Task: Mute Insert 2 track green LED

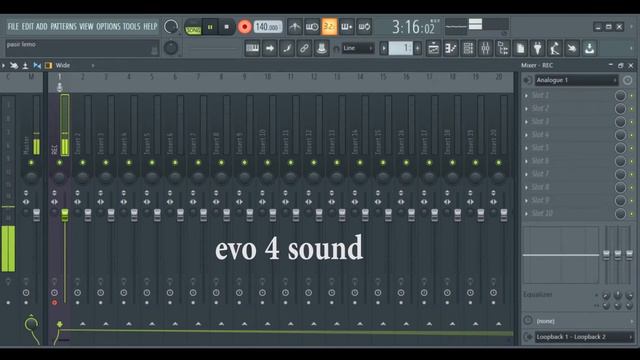Action: tap(83, 163)
